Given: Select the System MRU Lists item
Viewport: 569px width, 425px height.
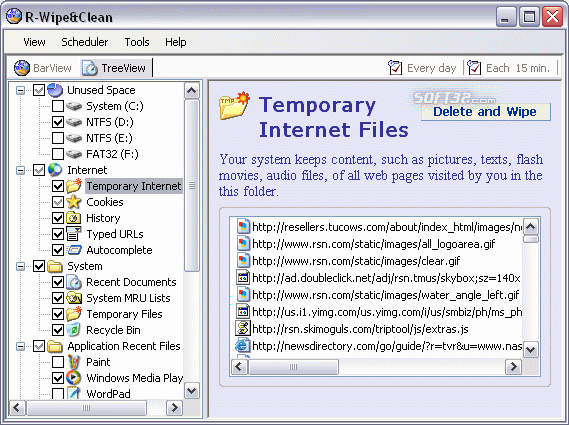Looking at the screenshot, I should coord(128,298).
